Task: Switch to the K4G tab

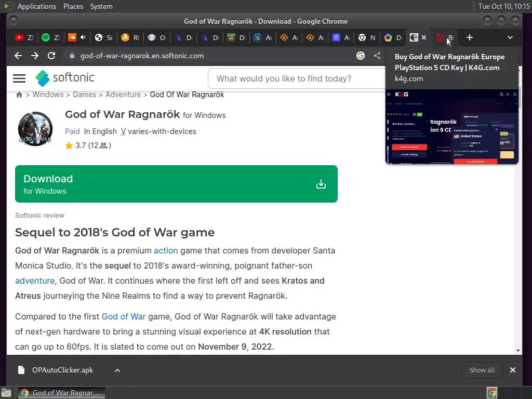Action: pos(445,37)
